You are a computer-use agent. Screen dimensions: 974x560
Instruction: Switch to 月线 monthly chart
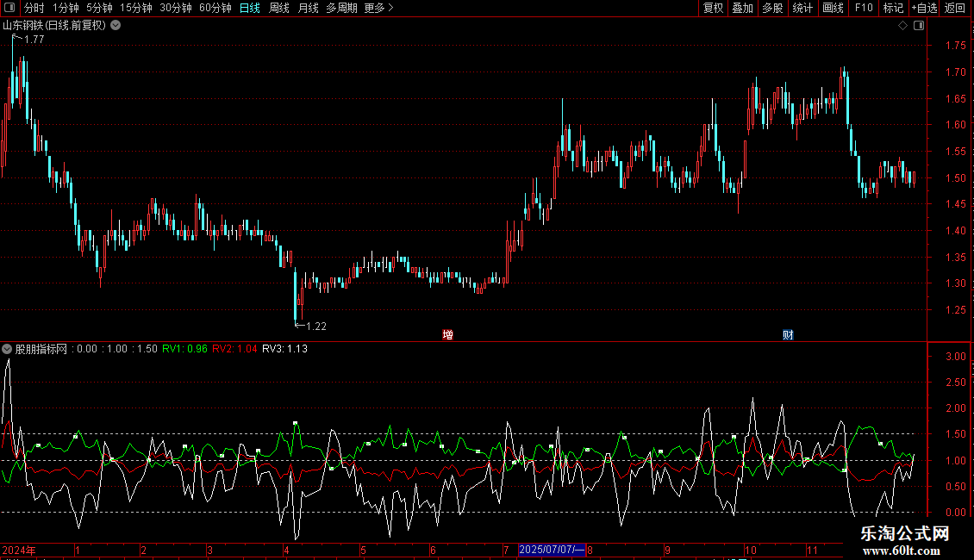(308, 8)
